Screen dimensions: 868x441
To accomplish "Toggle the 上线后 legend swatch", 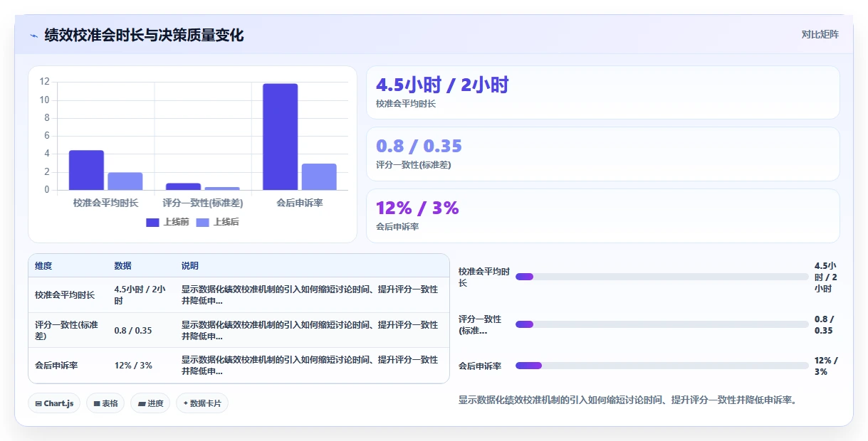I will click(203, 222).
